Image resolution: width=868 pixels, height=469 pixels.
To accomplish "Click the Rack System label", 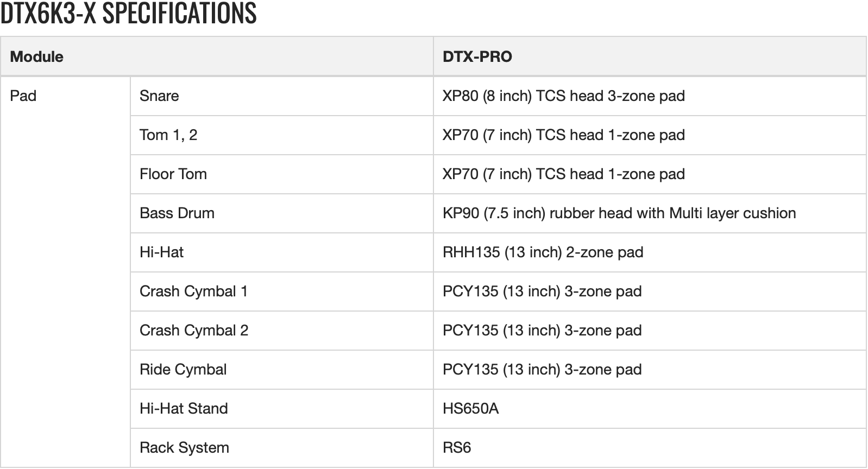I will pyautogui.click(x=184, y=448).
